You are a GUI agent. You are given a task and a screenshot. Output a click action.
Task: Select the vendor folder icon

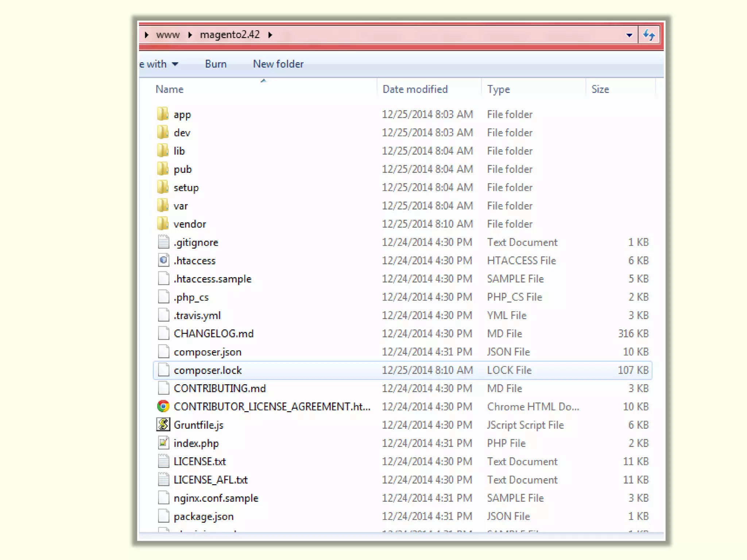[x=163, y=223]
